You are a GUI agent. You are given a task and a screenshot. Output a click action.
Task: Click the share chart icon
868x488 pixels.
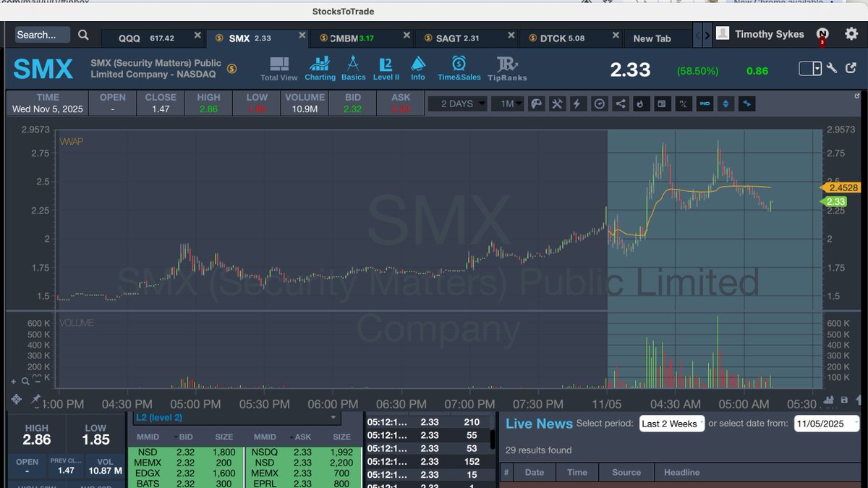pyautogui.click(x=620, y=104)
